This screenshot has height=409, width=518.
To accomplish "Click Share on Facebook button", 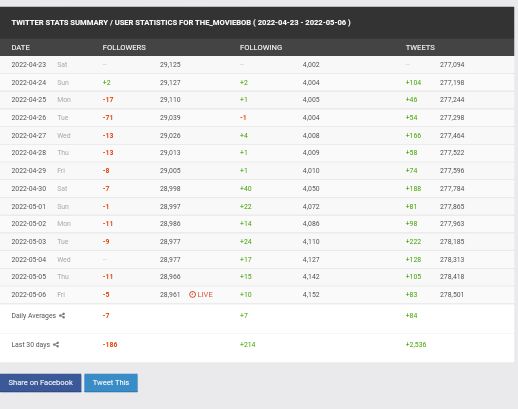I will click(40, 383).
